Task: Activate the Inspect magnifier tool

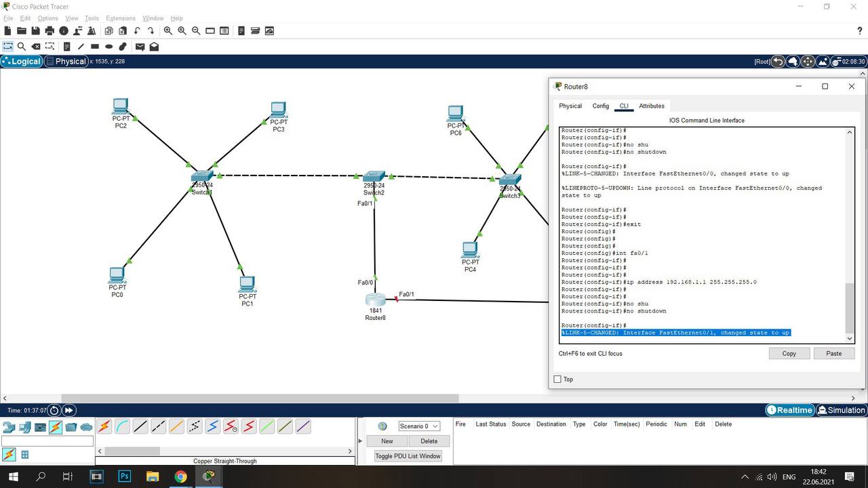Action: pyautogui.click(x=22, y=47)
